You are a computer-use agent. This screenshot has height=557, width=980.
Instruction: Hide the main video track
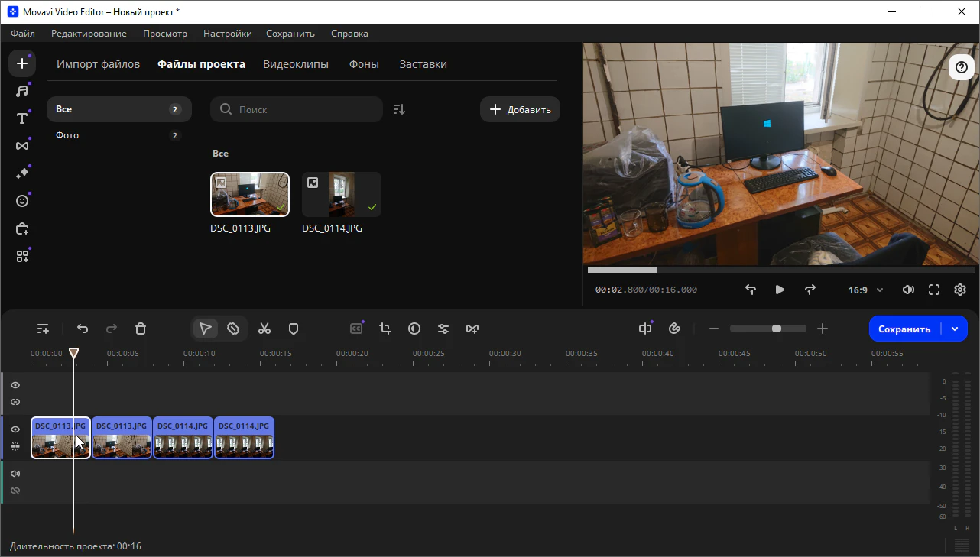tap(15, 429)
